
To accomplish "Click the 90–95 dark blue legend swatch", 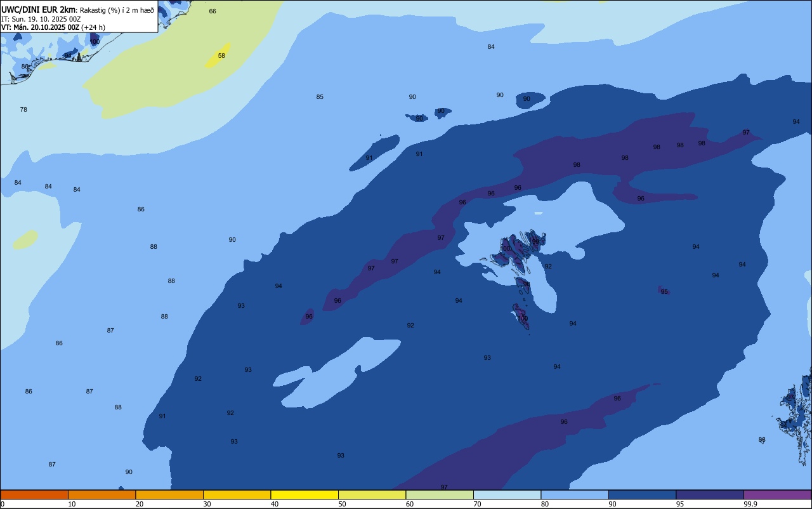I will point(642,494).
